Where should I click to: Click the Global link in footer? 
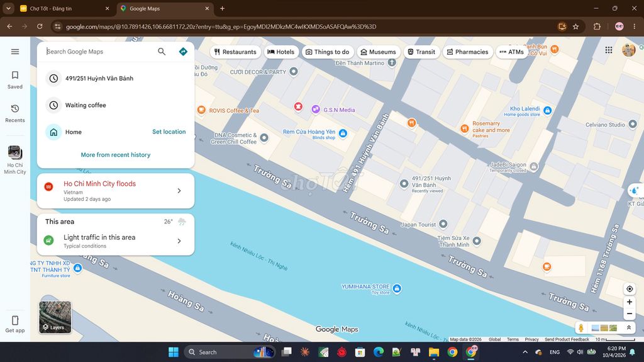494,339
